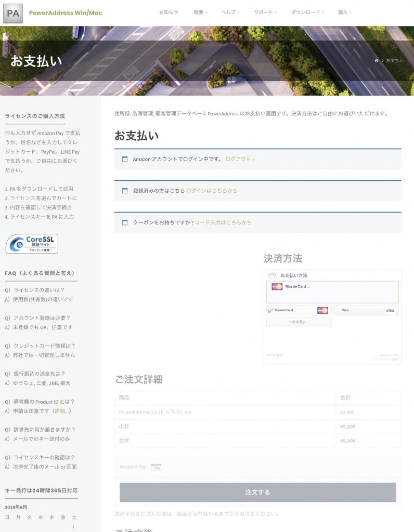
Task: Open the PowerAddress Win/Mac home link
Action: point(65,13)
